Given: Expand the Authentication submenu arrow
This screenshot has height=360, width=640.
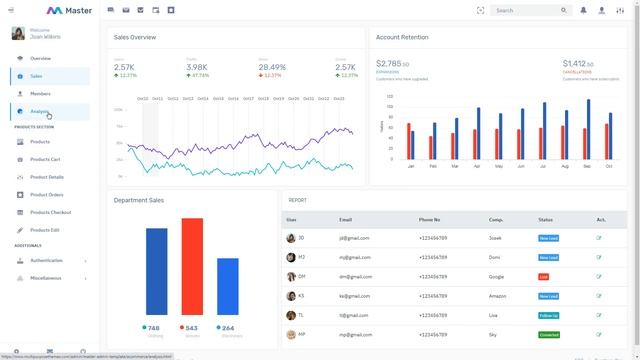Looking at the screenshot, I should coord(85,261).
